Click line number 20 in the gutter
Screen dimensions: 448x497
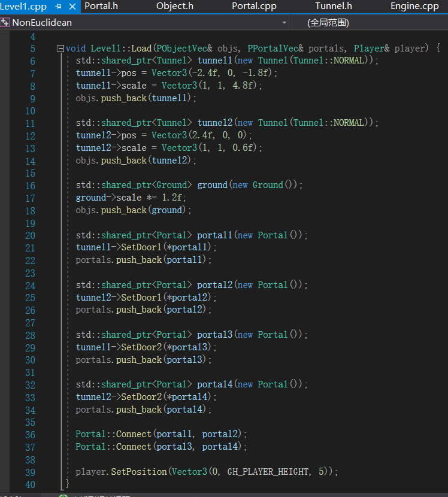(29, 235)
